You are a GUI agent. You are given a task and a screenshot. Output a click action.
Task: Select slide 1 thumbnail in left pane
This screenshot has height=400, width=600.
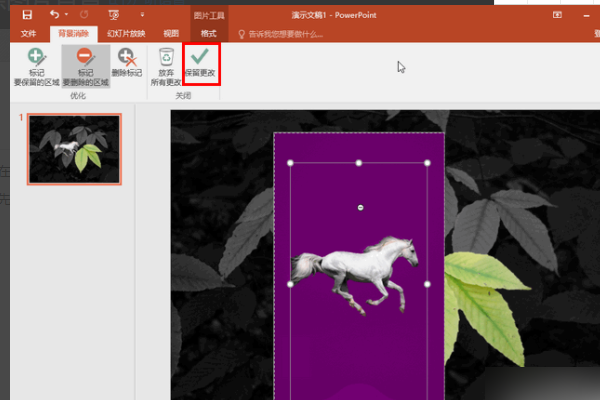(x=74, y=149)
